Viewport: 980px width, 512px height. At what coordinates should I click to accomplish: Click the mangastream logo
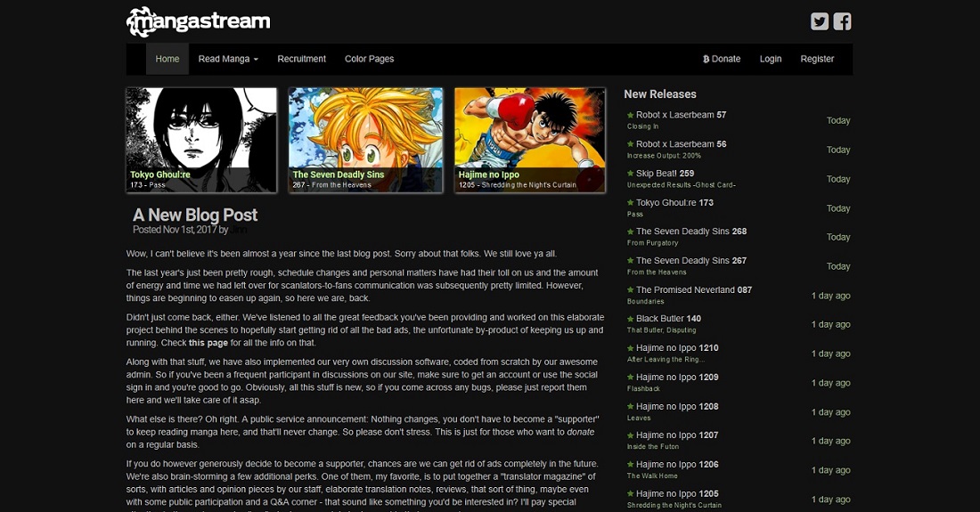click(x=198, y=22)
